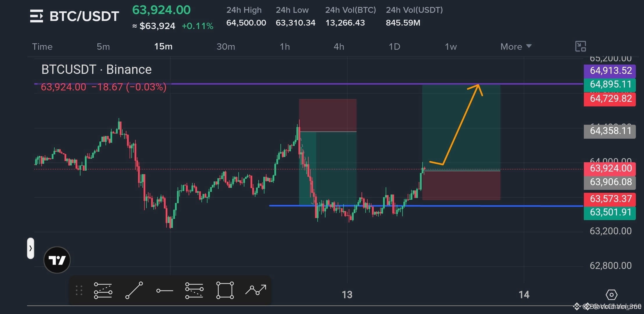Click the purple 64,913.52 price label

tap(610, 71)
